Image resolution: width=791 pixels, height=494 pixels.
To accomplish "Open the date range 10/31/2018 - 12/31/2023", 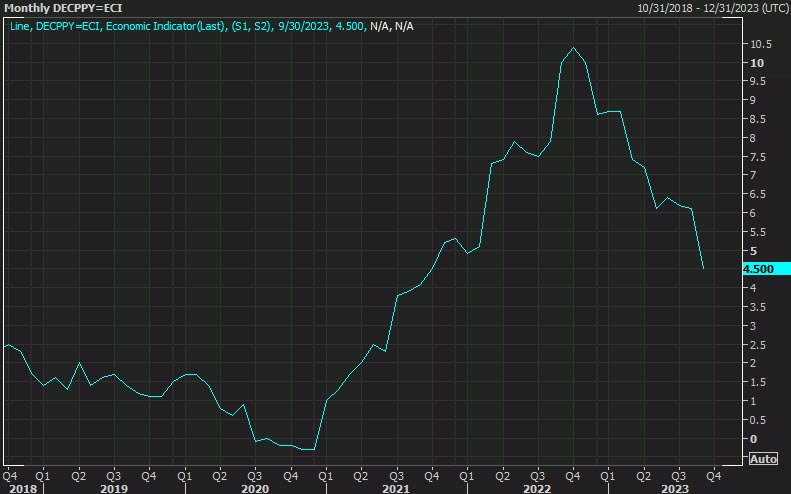I will pos(712,7).
